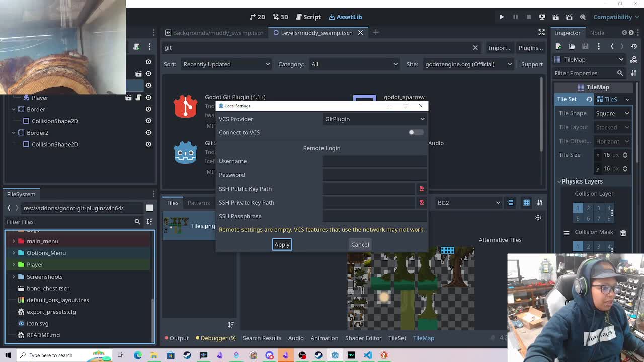Open the Shader Editor bottom panel

click(x=363, y=338)
